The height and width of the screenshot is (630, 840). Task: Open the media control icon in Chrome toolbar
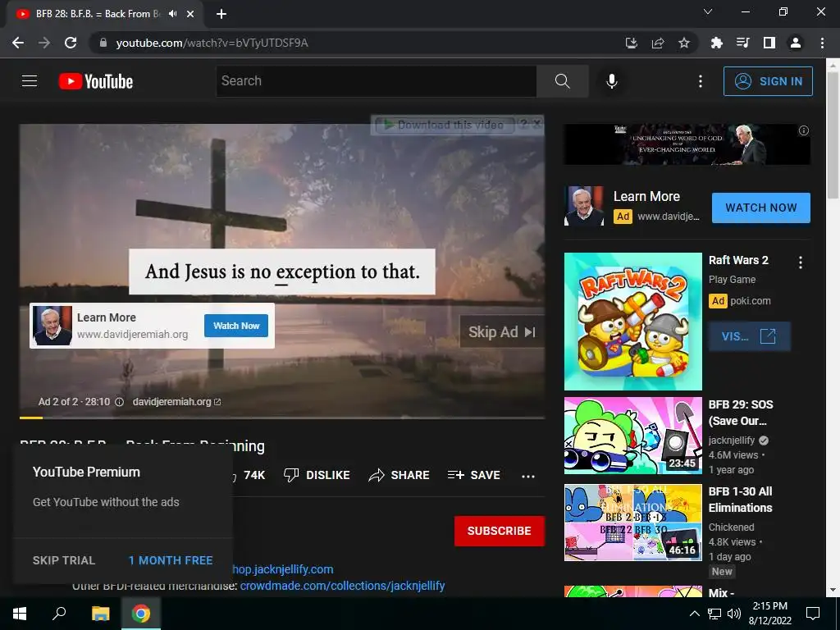tap(743, 43)
